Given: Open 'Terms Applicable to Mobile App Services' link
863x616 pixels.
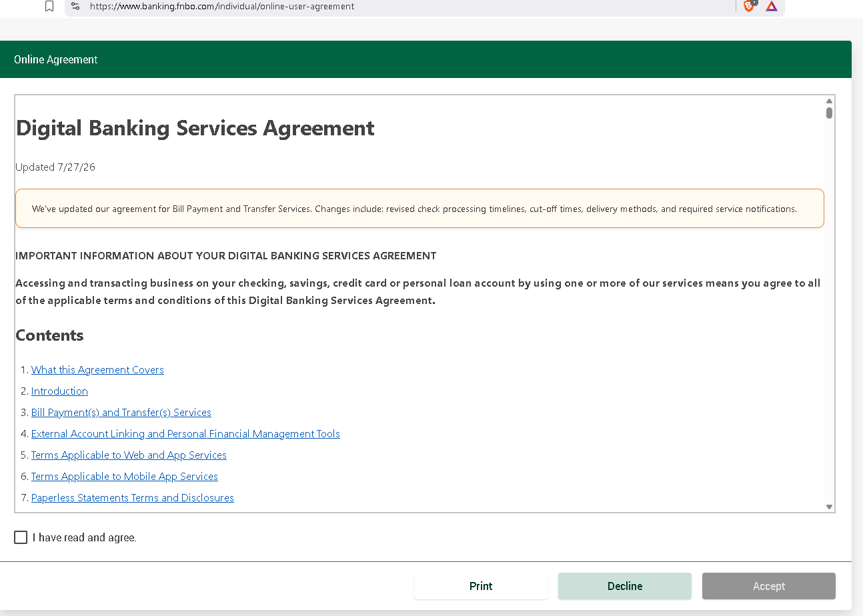Looking at the screenshot, I should (x=125, y=477).
